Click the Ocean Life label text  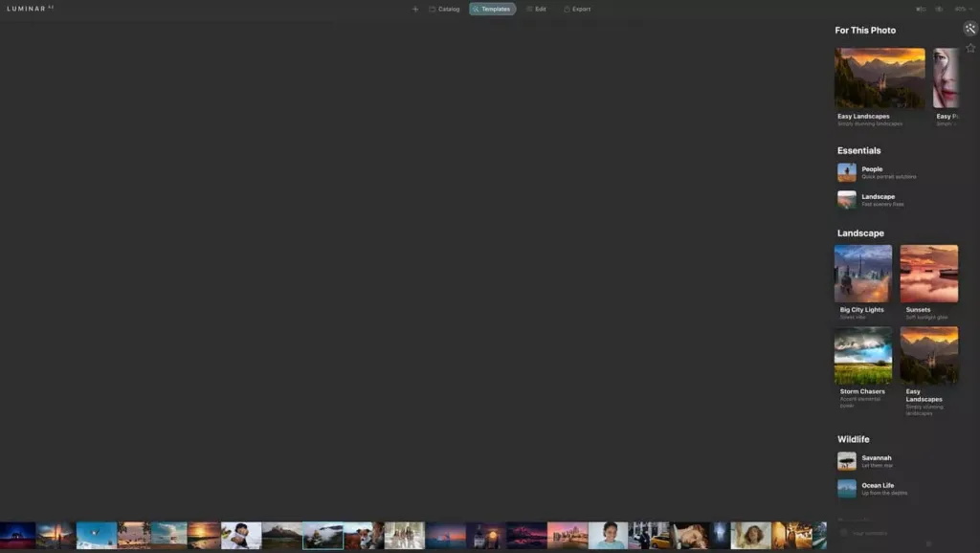coord(878,485)
